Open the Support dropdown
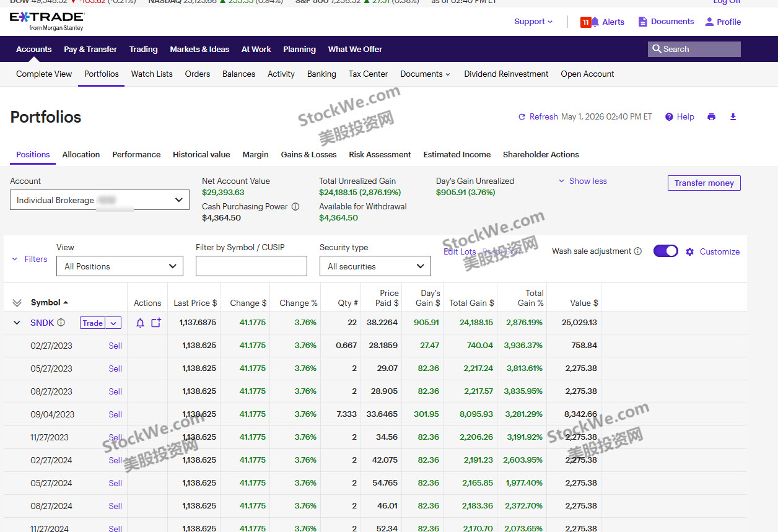 (533, 22)
